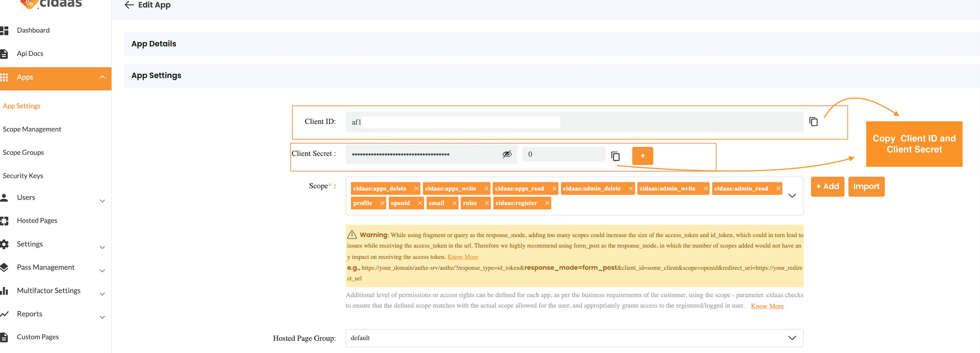Screen dimensions: 980x353
Task: Copy the Client Secret using the copy icon
Action: click(615, 156)
